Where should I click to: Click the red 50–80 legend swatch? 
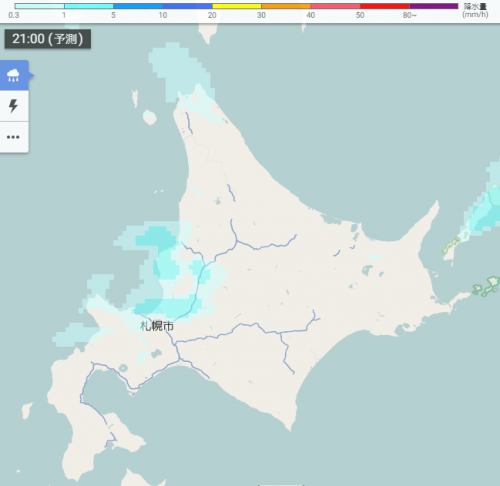point(385,6)
